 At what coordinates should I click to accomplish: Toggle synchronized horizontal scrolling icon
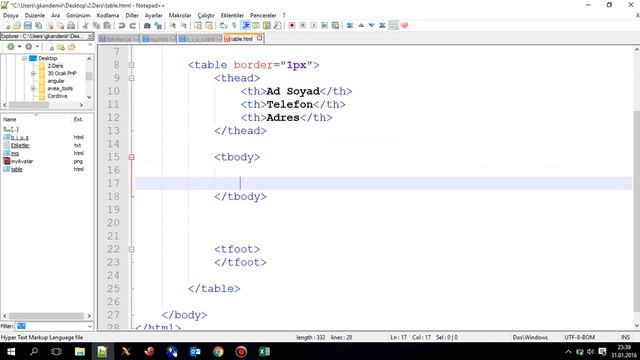tap(209, 26)
